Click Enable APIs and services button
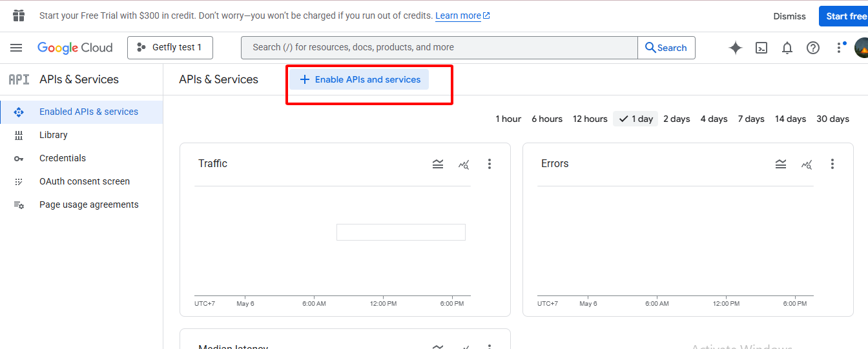Viewport: 868px width, 349px height. pyautogui.click(x=359, y=80)
